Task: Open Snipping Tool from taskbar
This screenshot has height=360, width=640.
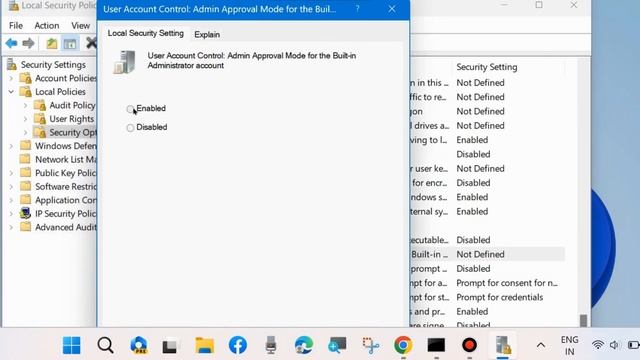Action: [x=371, y=345]
